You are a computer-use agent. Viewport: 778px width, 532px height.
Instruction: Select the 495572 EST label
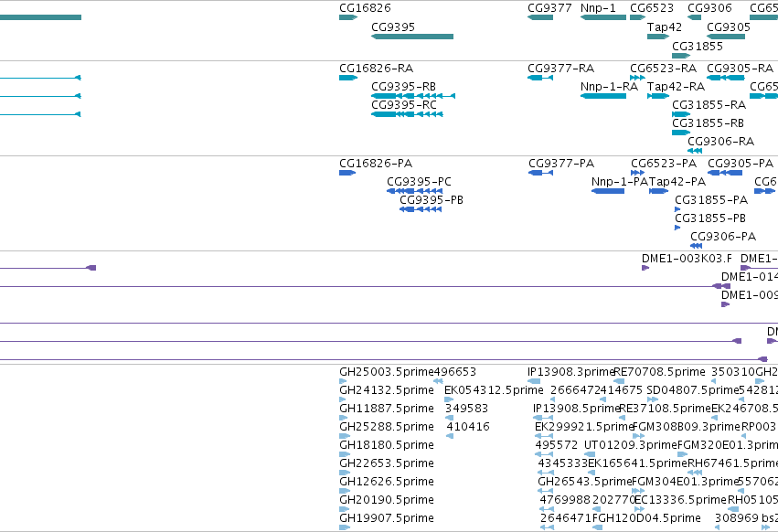pos(556,445)
